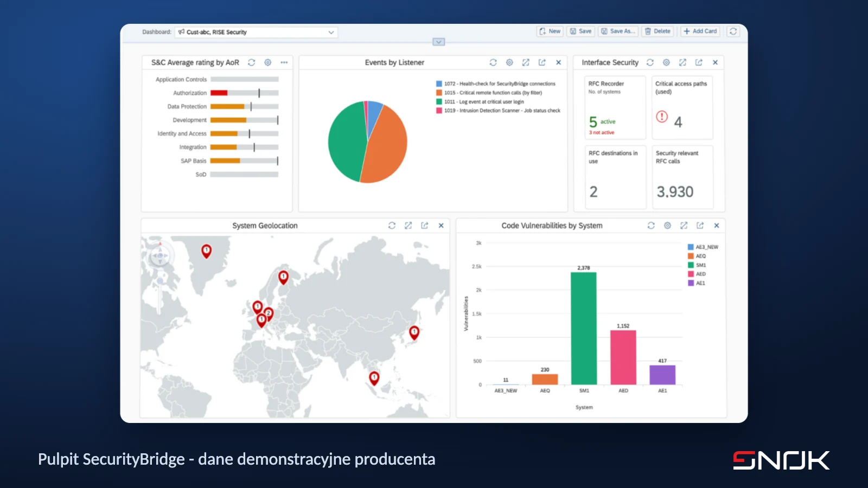Export the Code Vulnerabilities by System card

(700, 226)
